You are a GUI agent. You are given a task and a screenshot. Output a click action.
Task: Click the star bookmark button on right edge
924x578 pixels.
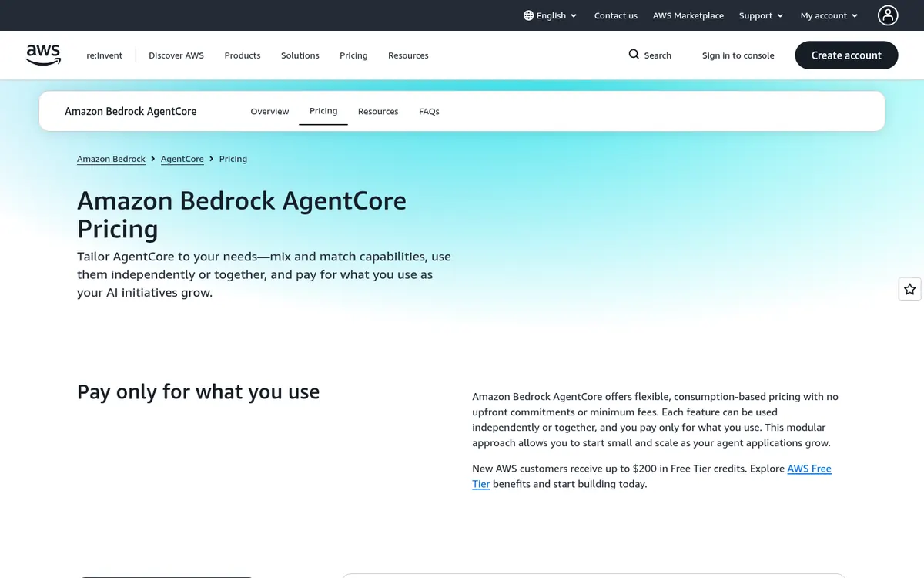910,289
